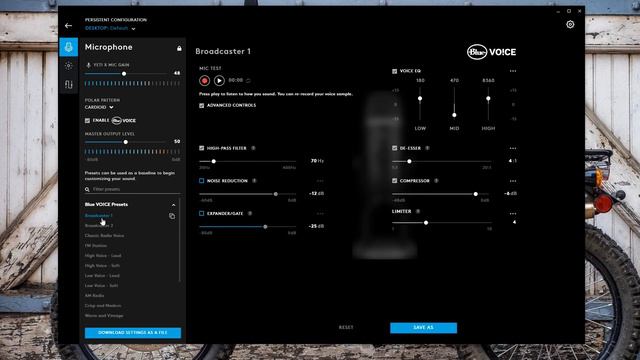Enable the Noise Reduction checkbox
This screenshot has width=640, height=360.
point(201,180)
